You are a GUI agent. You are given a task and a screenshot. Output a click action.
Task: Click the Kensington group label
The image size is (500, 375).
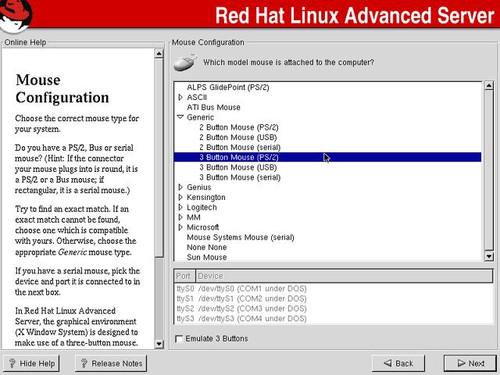pyautogui.click(x=206, y=197)
